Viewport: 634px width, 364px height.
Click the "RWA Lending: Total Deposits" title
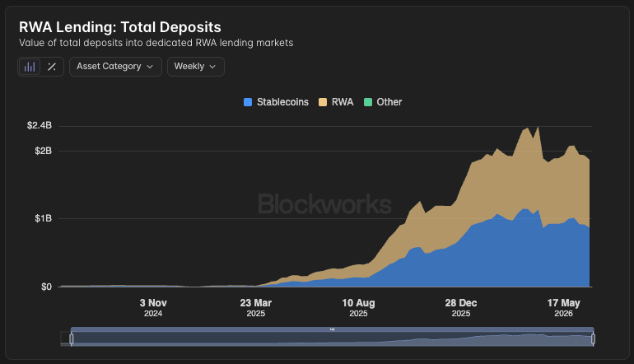point(120,27)
